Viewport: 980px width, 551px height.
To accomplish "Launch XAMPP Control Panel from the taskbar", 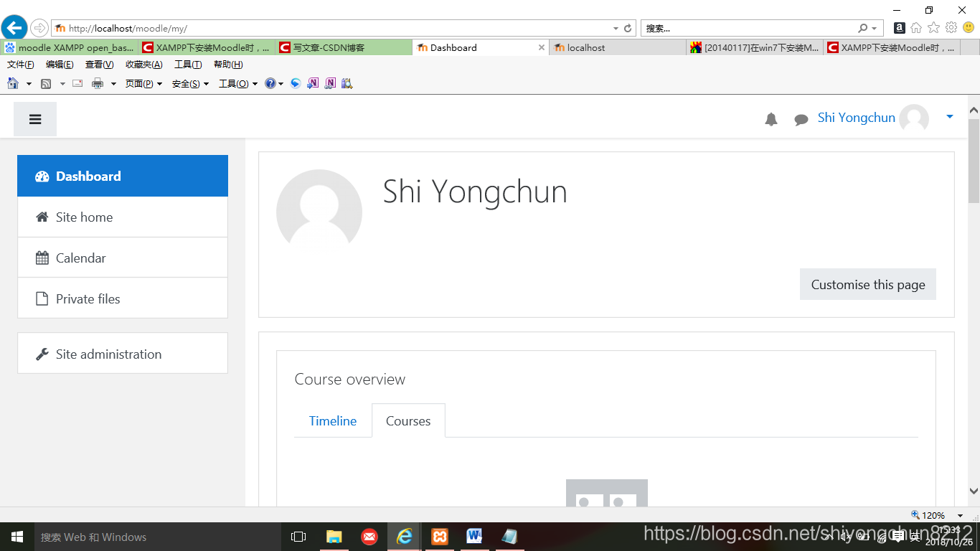I will (x=439, y=537).
